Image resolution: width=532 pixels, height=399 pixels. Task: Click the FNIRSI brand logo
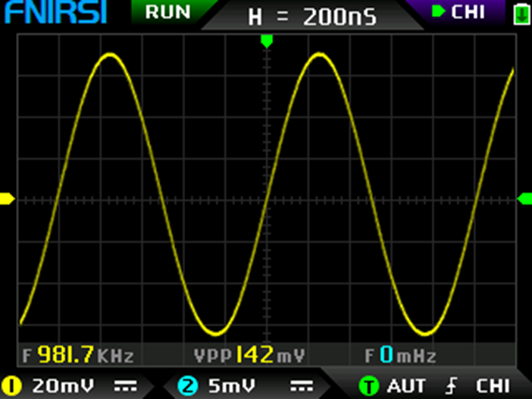pos(53,13)
